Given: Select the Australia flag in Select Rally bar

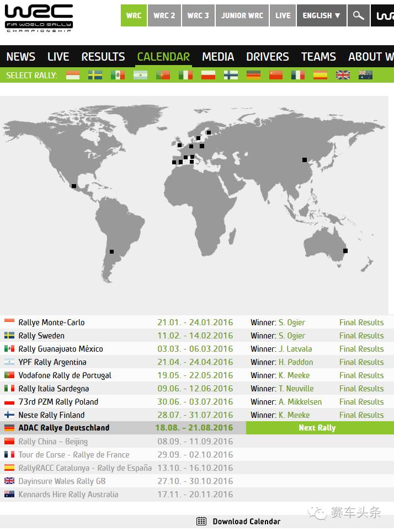Looking at the screenshot, I should 365,75.
